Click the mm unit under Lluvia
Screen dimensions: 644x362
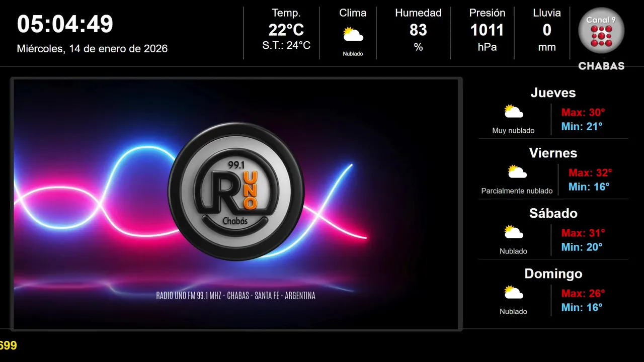click(x=547, y=47)
